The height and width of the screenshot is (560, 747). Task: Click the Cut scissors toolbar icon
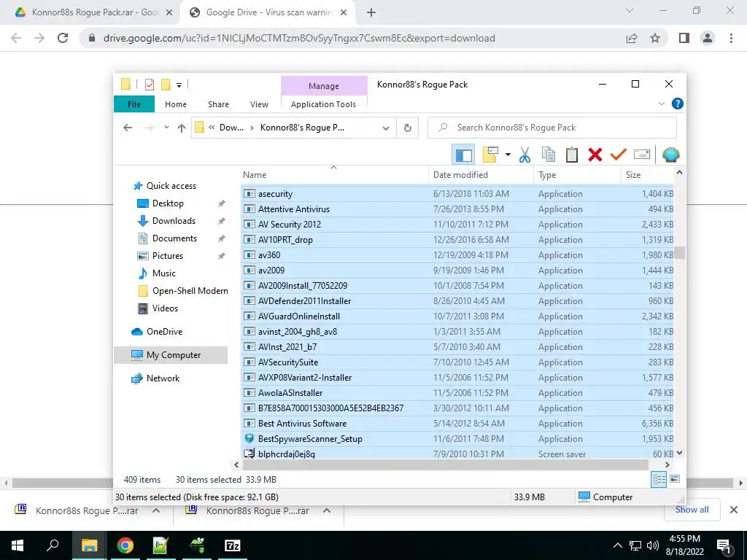[525, 155]
